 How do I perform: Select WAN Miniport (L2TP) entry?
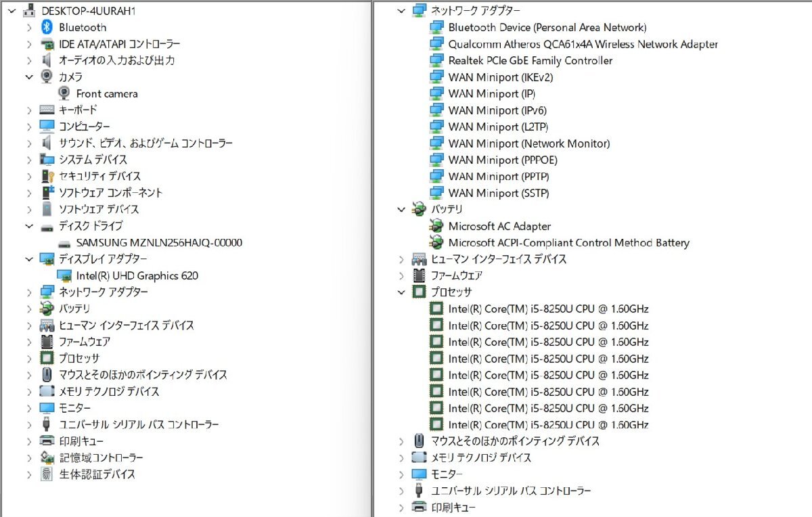click(498, 127)
